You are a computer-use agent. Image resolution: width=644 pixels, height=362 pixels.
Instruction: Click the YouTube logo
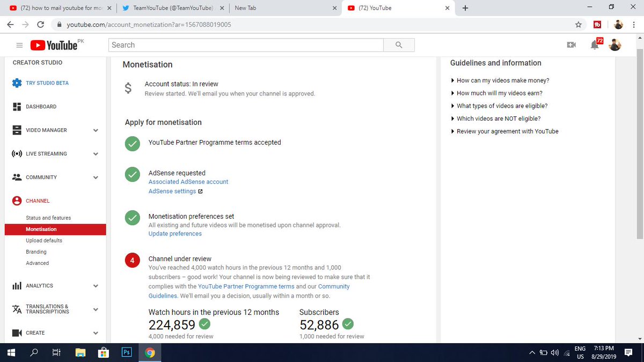coord(54,46)
